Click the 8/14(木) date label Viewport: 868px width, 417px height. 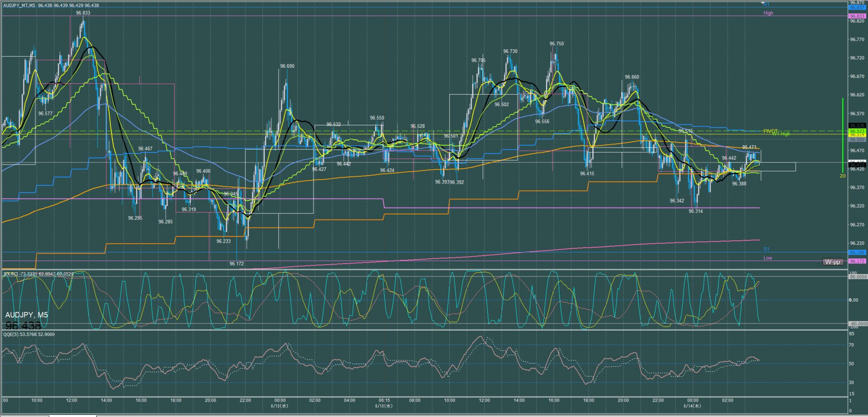point(692,406)
